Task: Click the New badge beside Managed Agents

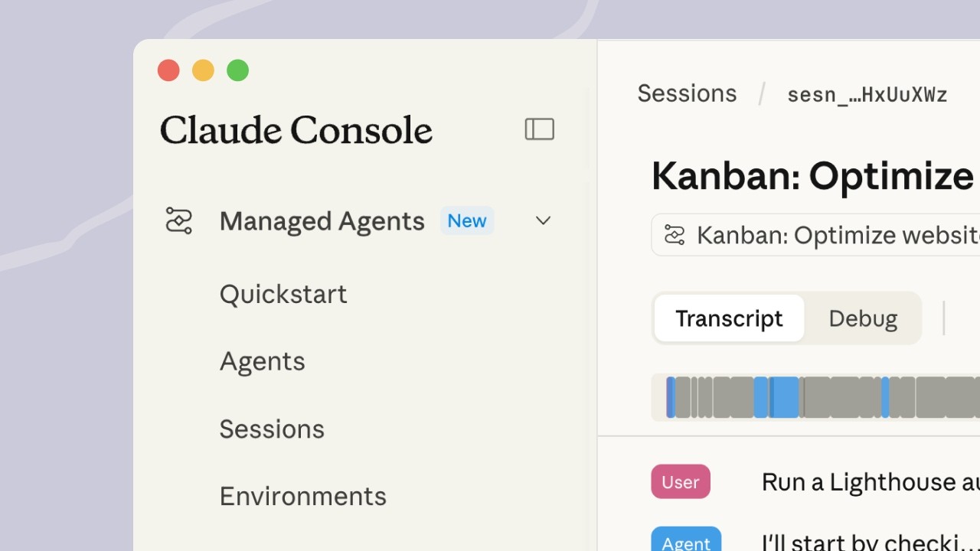Action: [467, 221]
